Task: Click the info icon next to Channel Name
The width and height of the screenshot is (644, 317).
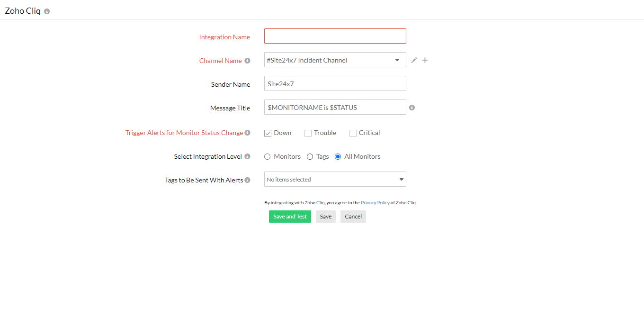Action: (x=247, y=61)
